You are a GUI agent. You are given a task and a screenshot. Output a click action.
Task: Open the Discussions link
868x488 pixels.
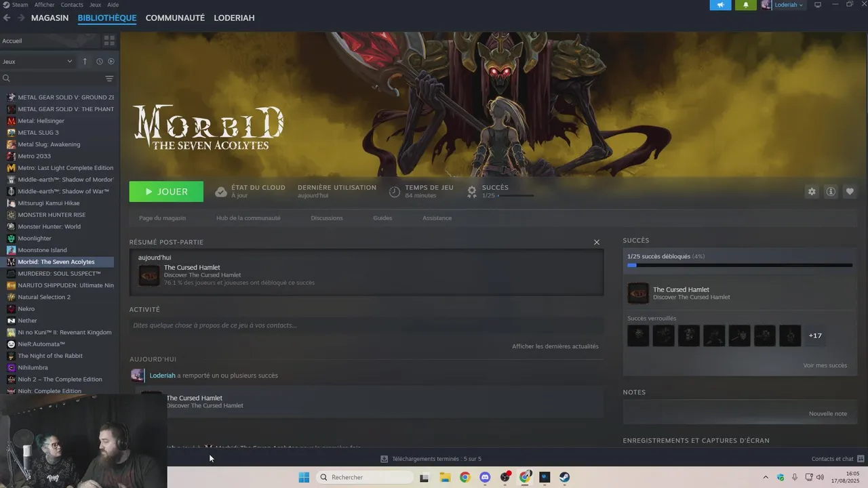(327, 218)
